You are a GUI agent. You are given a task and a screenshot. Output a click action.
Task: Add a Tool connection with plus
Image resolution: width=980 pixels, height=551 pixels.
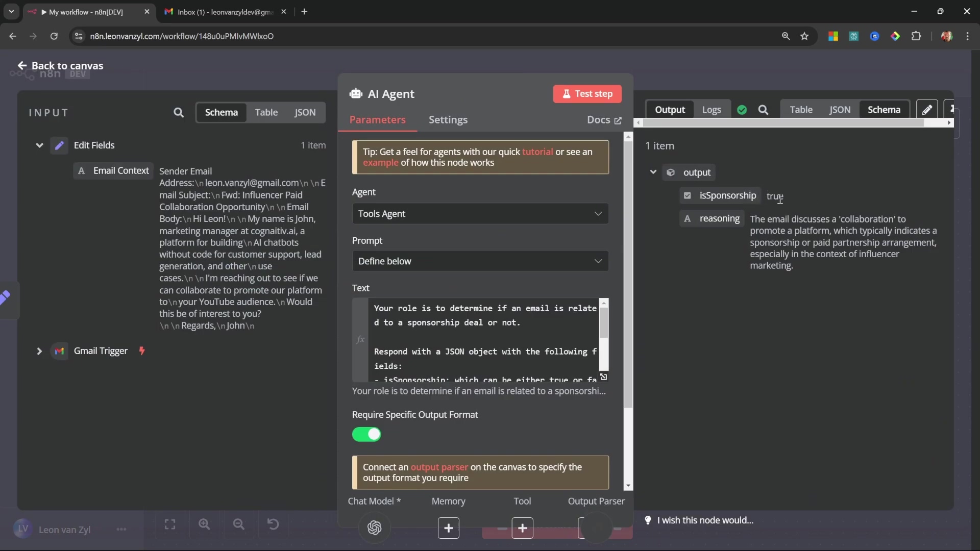(522, 528)
